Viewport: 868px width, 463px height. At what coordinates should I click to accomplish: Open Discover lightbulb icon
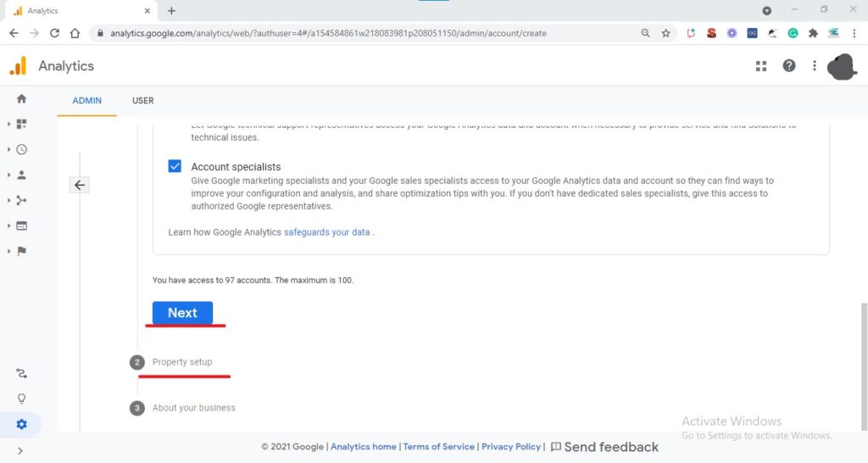pyautogui.click(x=21, y=399)
